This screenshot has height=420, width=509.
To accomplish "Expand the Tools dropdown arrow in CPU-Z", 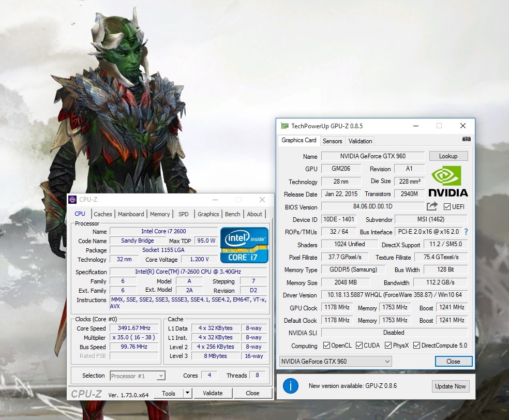I will 187,393.
